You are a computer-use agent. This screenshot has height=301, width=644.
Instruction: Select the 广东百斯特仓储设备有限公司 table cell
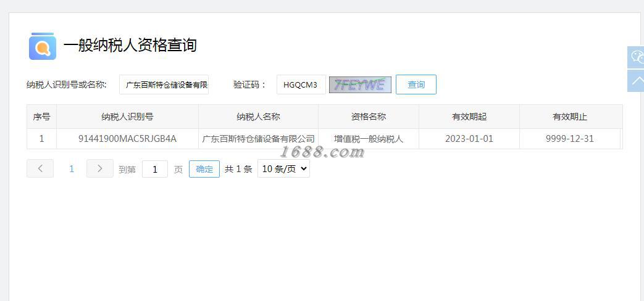point(258,139)
